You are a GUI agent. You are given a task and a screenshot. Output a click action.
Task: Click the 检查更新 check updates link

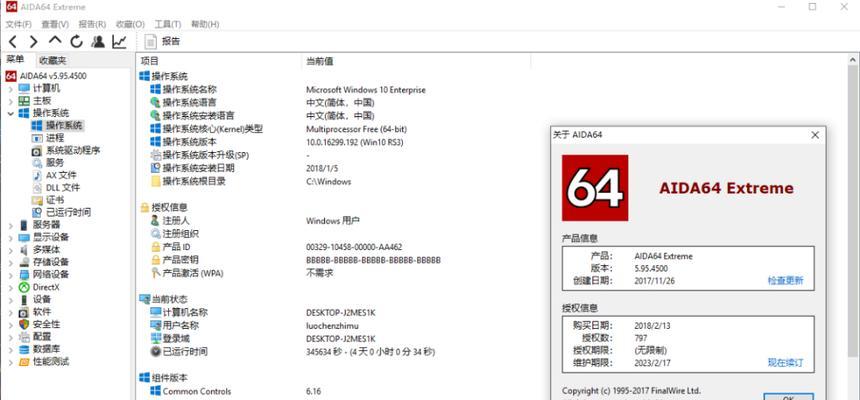[785, 280]
